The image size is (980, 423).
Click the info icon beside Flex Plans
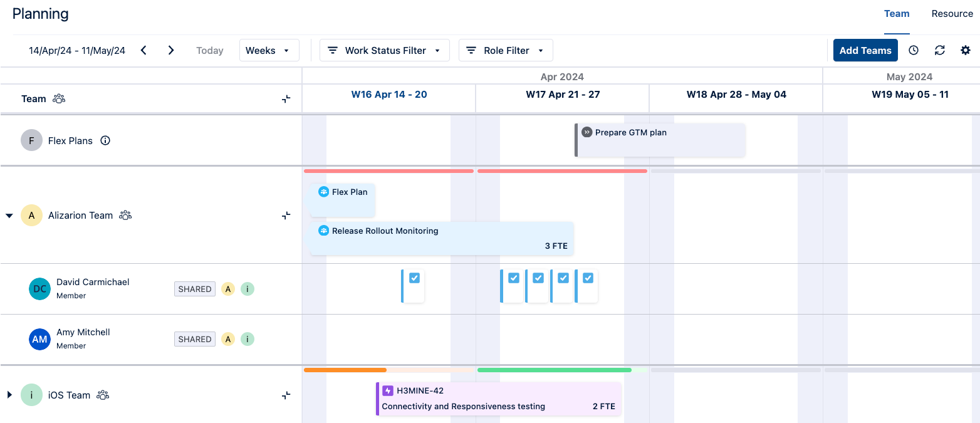coord(105,140)
